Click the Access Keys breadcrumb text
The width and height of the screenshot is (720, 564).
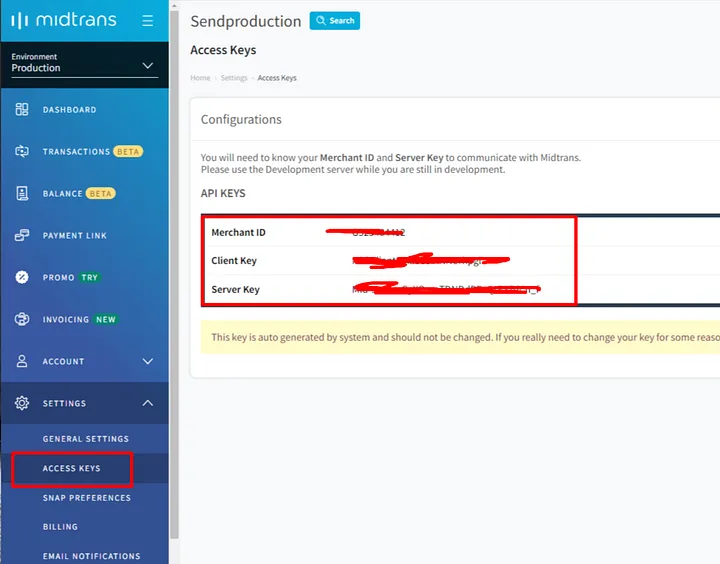[x=277, y=78]
